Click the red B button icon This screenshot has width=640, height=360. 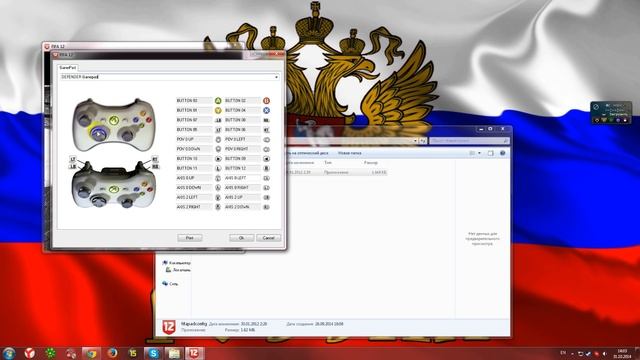[x=266, y=100]
